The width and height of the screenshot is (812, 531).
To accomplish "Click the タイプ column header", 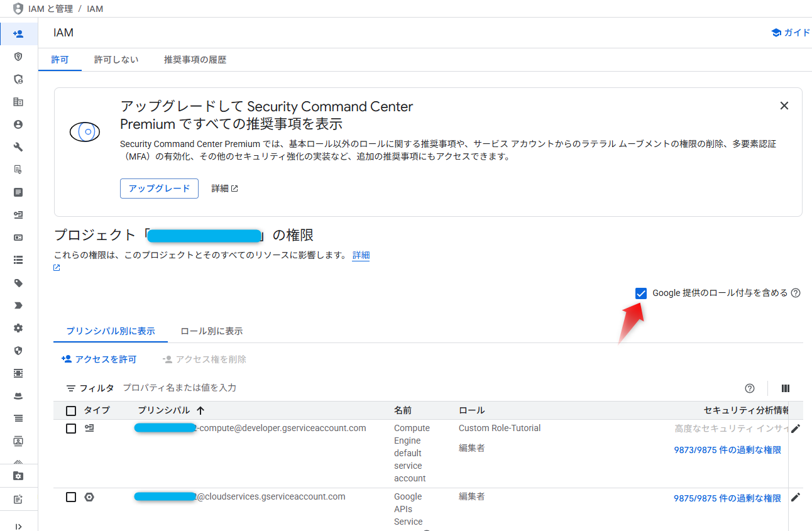I will click(x=97, y=410).
